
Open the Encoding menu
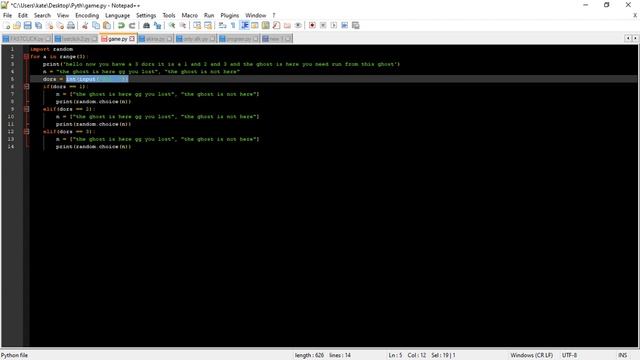pos(87,15)
